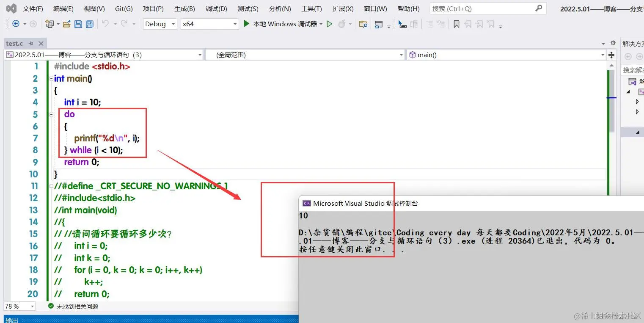Click the solution node icon in Solution Explorer
The width and height of the screenshot is (644, 323).
632,81
